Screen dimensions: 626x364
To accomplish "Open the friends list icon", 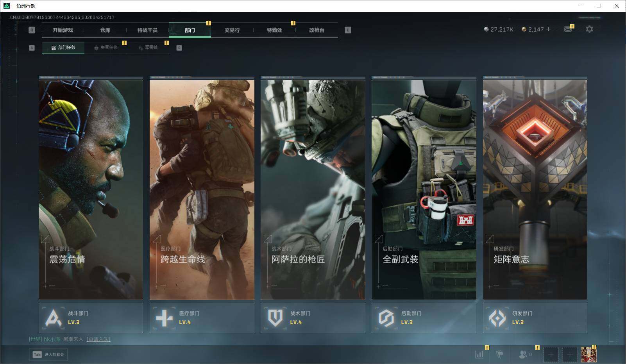I will (x=522, y=354).
